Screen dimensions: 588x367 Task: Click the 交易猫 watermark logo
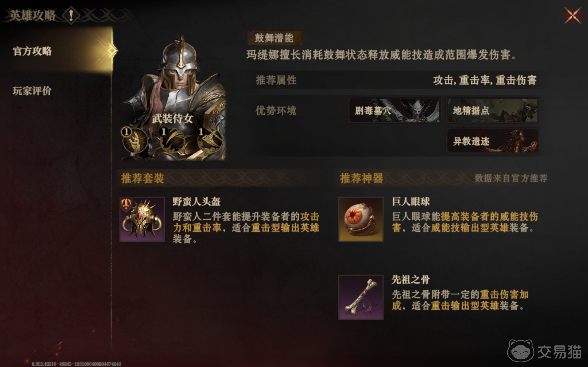tap(544, 351)
